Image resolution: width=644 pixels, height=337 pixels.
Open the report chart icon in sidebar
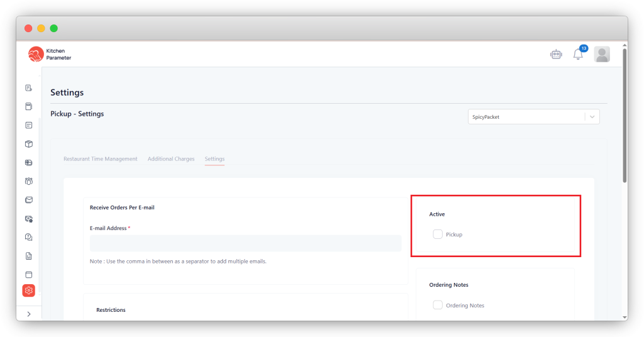click(x=29, y=256)
